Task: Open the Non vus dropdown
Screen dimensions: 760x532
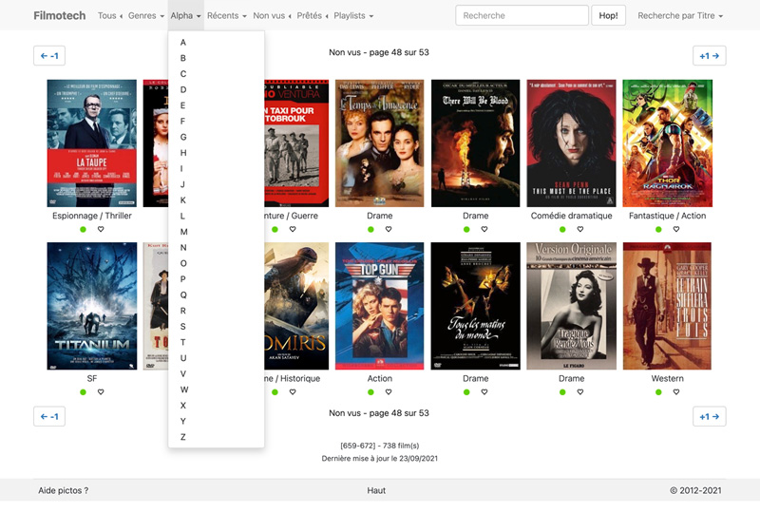Action: (272, 15)
